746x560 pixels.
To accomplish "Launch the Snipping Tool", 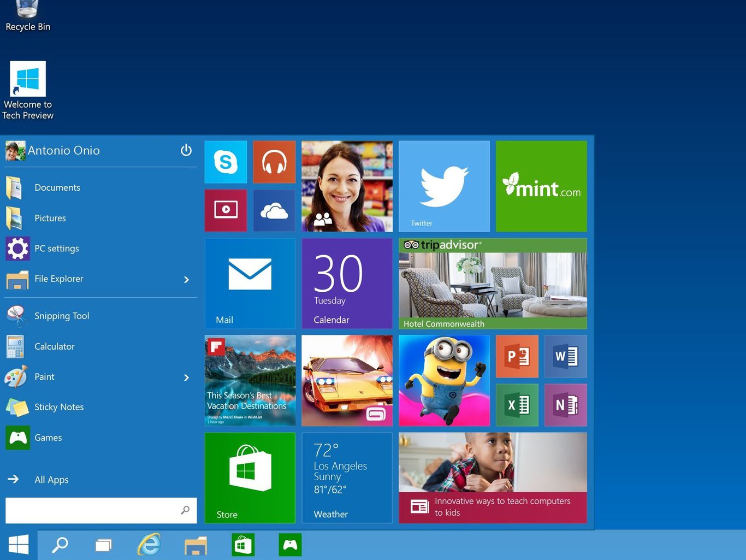I will (101, 316).
